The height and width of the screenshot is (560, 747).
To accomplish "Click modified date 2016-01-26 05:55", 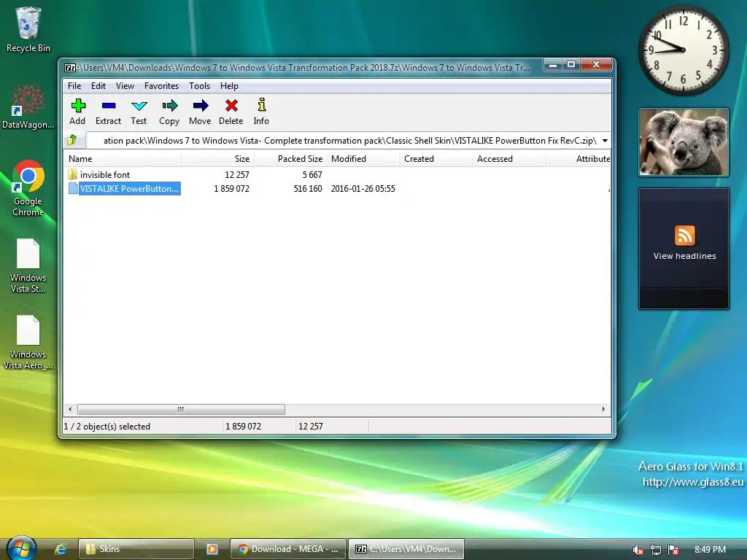I will tap(363, 189).
